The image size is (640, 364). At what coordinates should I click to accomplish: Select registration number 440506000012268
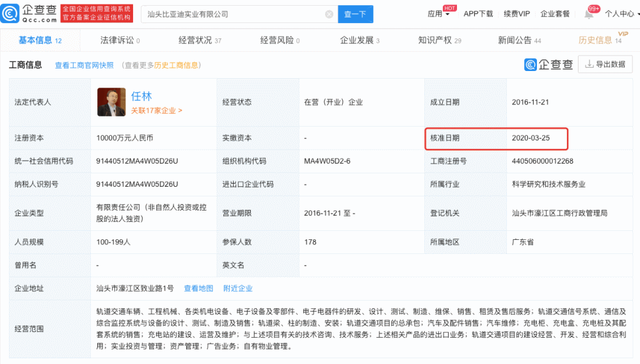pyautogui.click(x=543, y=161)
